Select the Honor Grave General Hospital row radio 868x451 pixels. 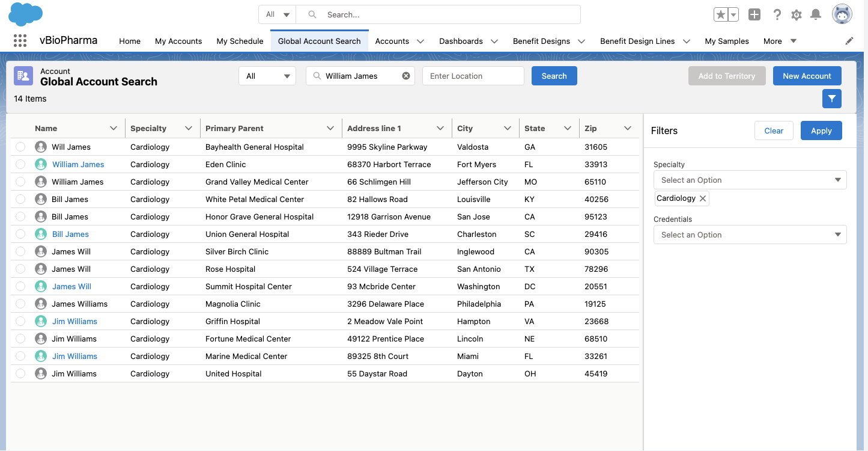20,216
